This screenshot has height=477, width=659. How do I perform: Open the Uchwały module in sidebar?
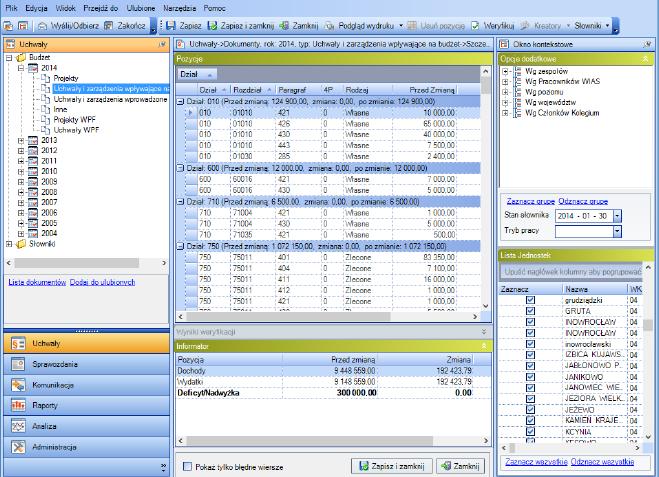(x=87, y=343)
